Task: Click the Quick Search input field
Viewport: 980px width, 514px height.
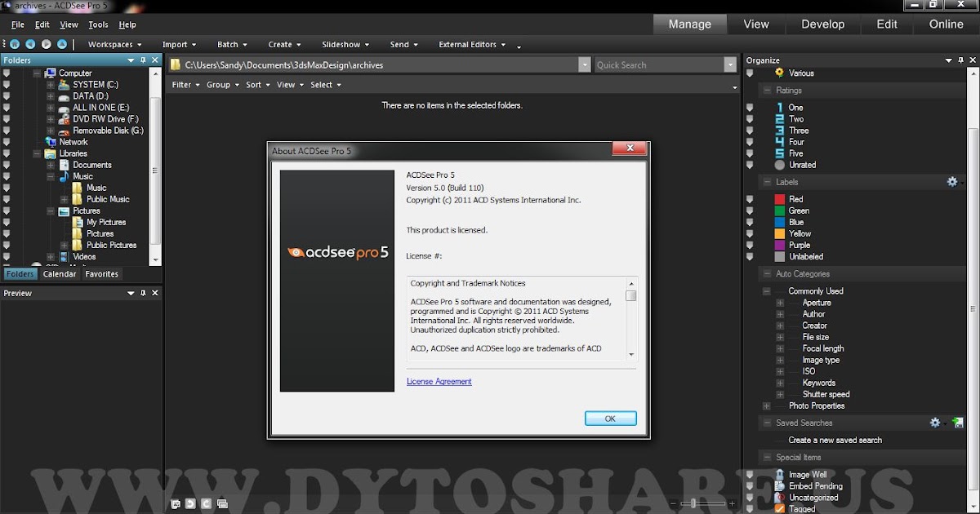Action: 658,64
